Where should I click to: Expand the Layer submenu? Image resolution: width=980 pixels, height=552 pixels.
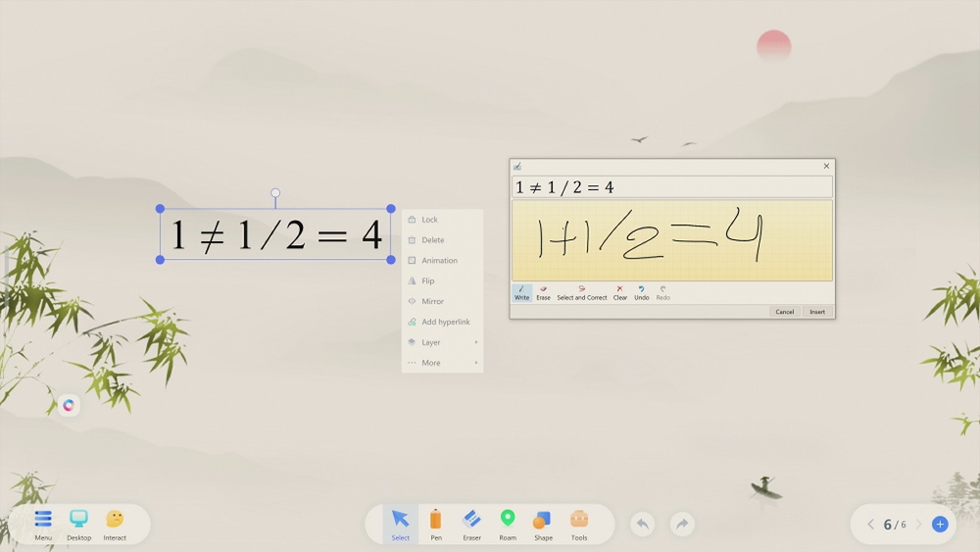(x=442, y=342)
